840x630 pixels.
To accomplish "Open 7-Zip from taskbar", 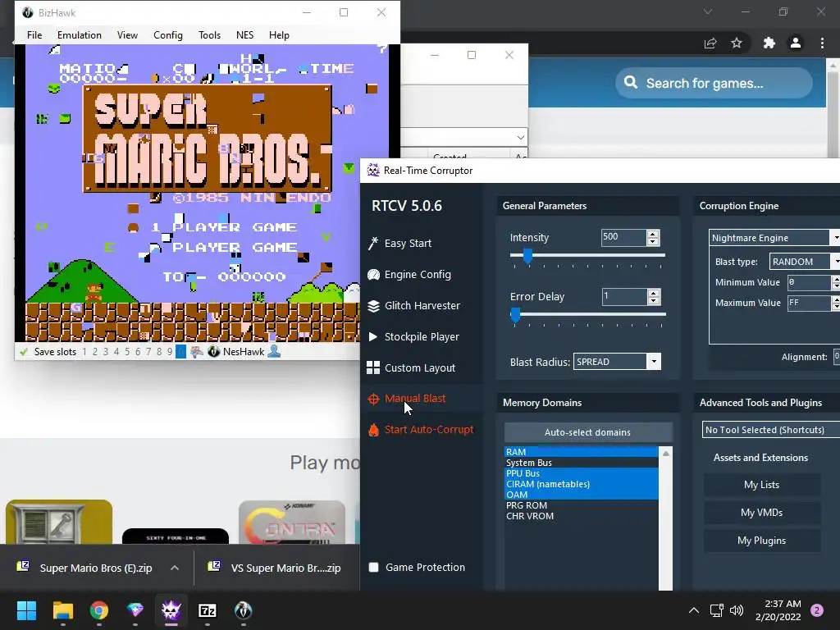I will pos(208,610).
